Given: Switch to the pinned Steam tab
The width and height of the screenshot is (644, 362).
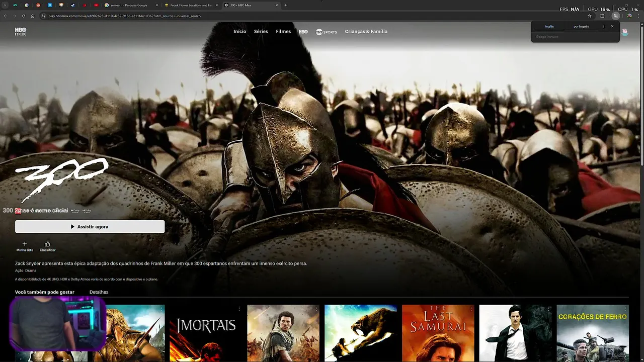Looking at the screenshot, I should coord(72,5).
